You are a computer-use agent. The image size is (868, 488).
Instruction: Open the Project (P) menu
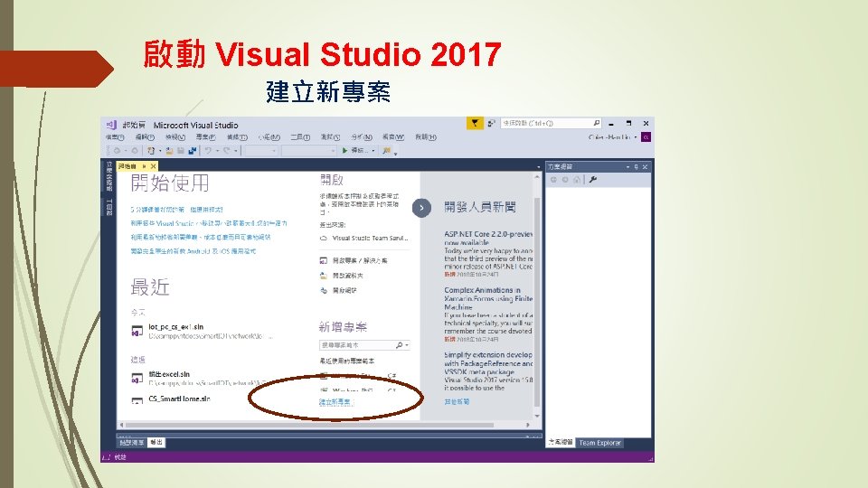tap(205, 137)
